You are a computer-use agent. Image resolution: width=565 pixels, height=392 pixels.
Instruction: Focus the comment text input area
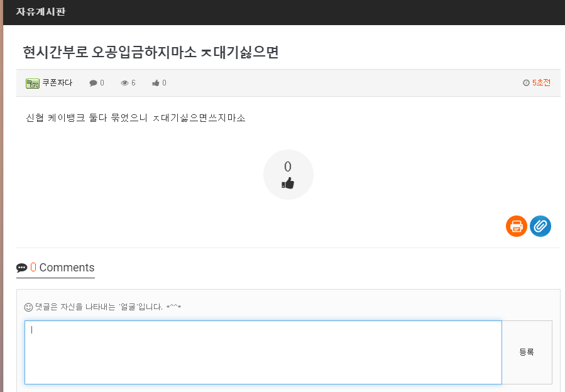263,352
